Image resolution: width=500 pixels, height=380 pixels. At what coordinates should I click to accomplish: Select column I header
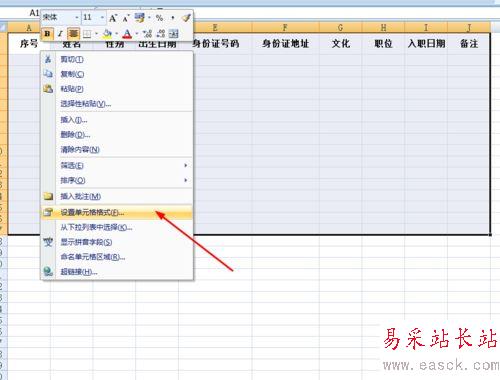[x=426, y=28]
